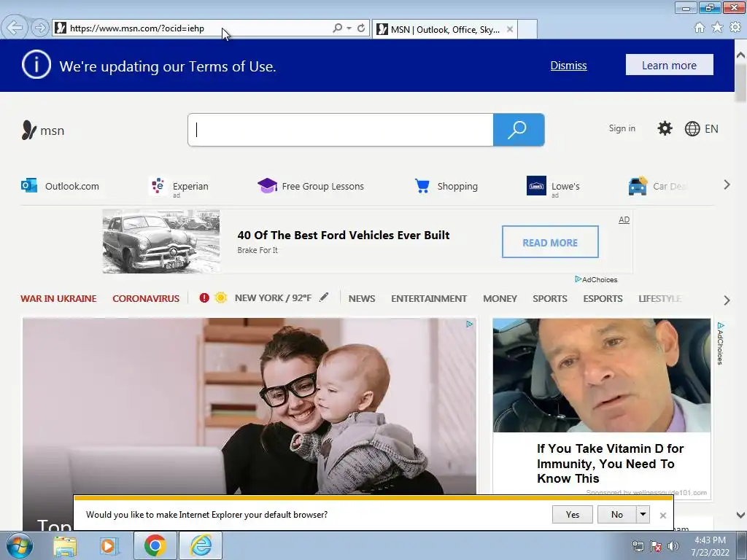The width and height of the screenshot is (747, 560).
Task: Open the Shopping cart shortcut
Action: (446, 186)
